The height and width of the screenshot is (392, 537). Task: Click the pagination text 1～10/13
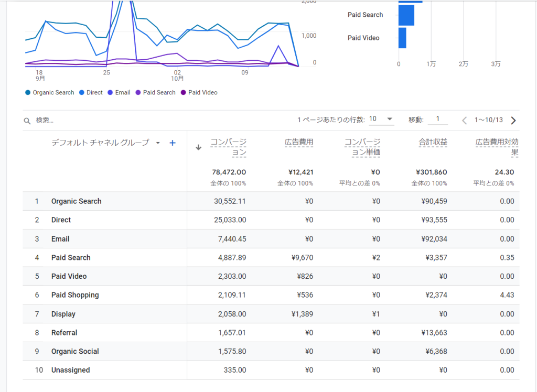489,120
